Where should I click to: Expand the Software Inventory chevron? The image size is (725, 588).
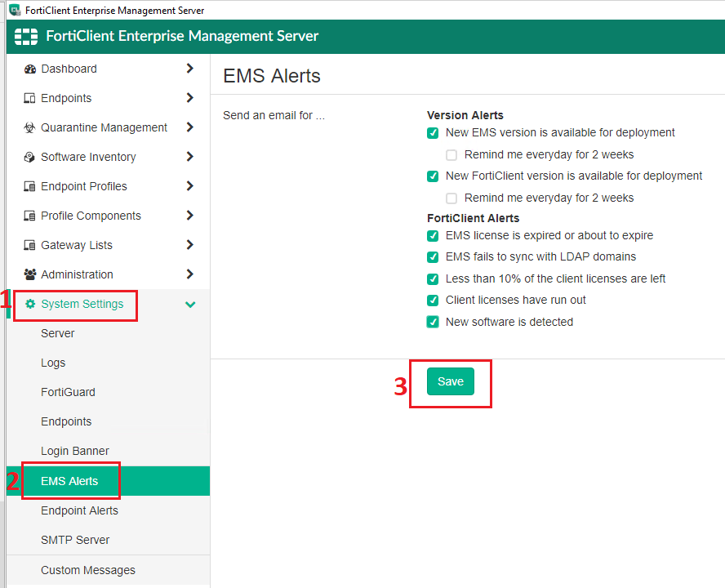(189, 157)
